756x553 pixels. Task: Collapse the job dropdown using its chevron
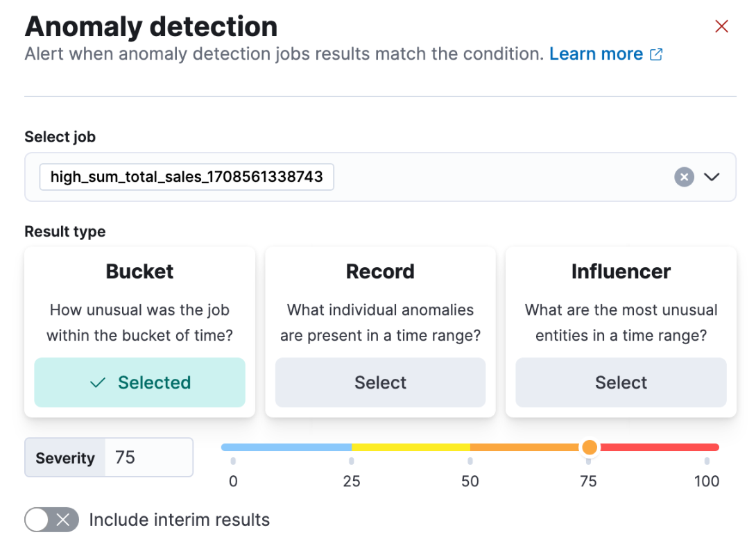[712, 177]
